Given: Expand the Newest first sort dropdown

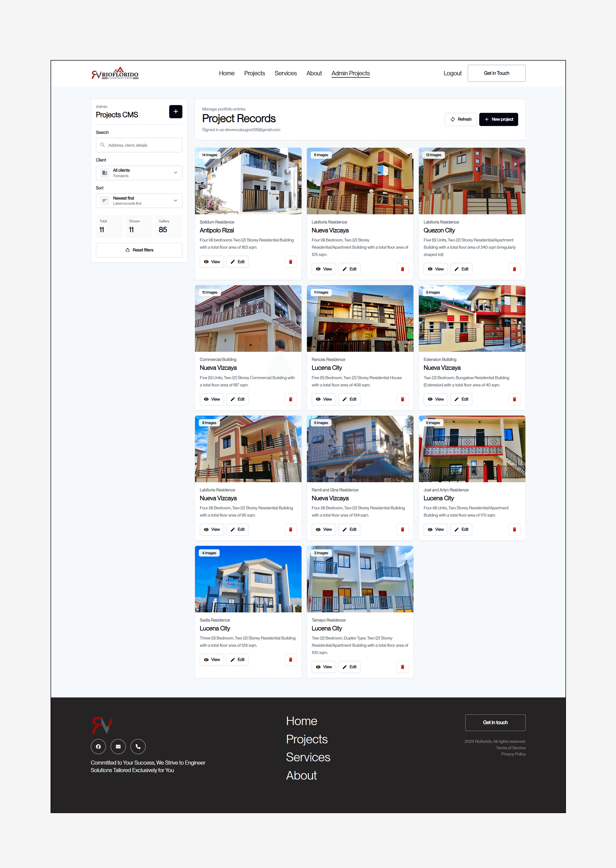Looking at the screenshot, I should coord(139,201).
